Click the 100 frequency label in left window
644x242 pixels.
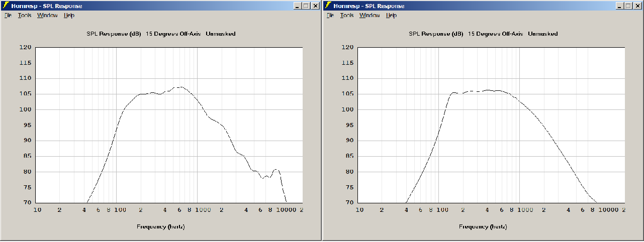121,210
